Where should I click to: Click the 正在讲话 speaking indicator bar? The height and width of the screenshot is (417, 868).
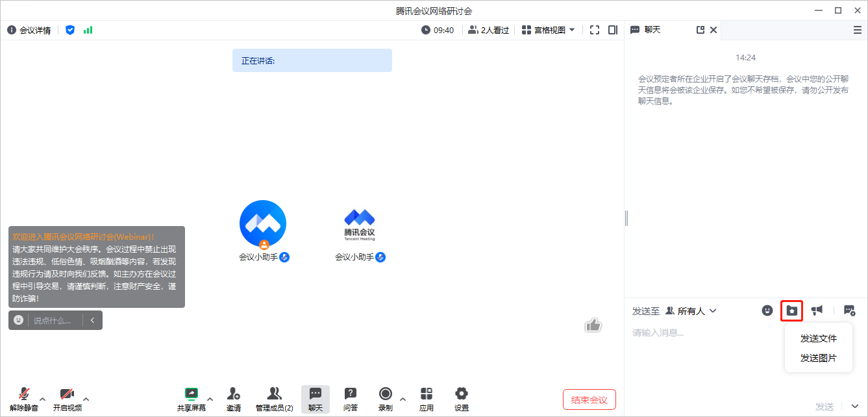click(312, 60)
